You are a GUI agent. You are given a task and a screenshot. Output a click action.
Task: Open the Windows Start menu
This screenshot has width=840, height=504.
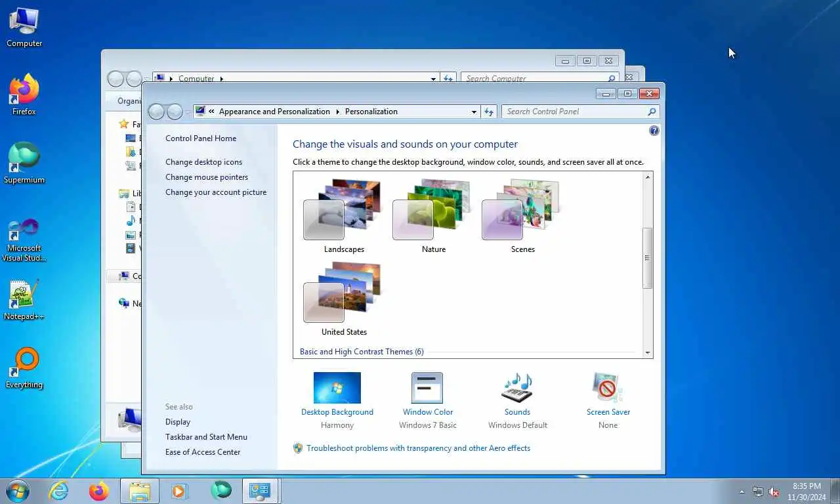pyautogui.click(x=18, y=491)
